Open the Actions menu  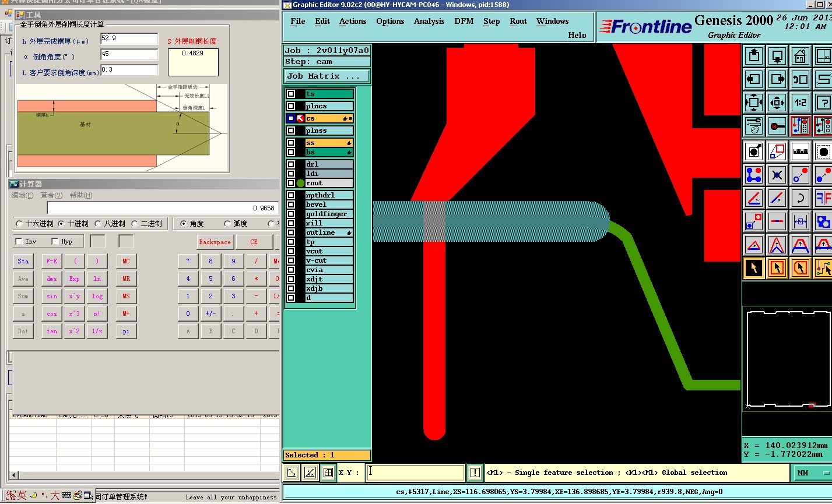pos(353,21)
